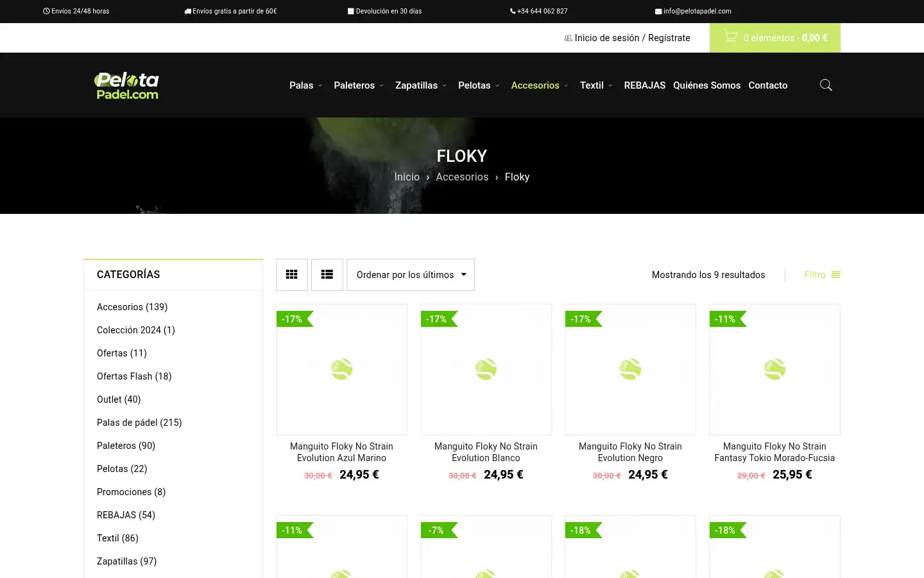Click the Accesorios breadcrumb link
This screenshot has width=924, height=578.
462,177
